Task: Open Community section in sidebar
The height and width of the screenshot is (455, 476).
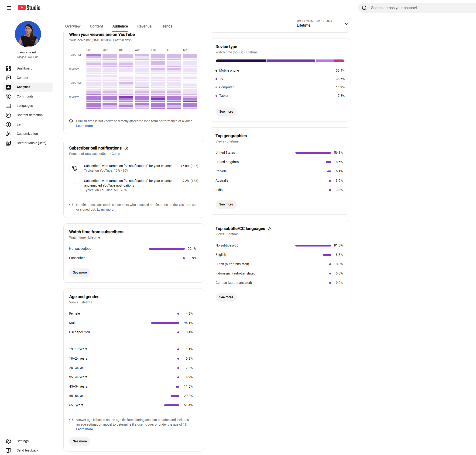Action: pyautogui.click(x=28, y=96)
